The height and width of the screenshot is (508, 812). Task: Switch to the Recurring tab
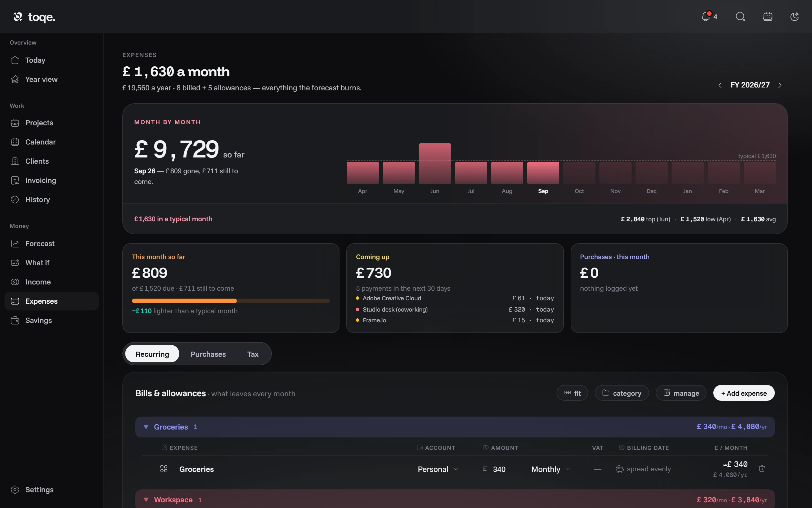point(152,354)
